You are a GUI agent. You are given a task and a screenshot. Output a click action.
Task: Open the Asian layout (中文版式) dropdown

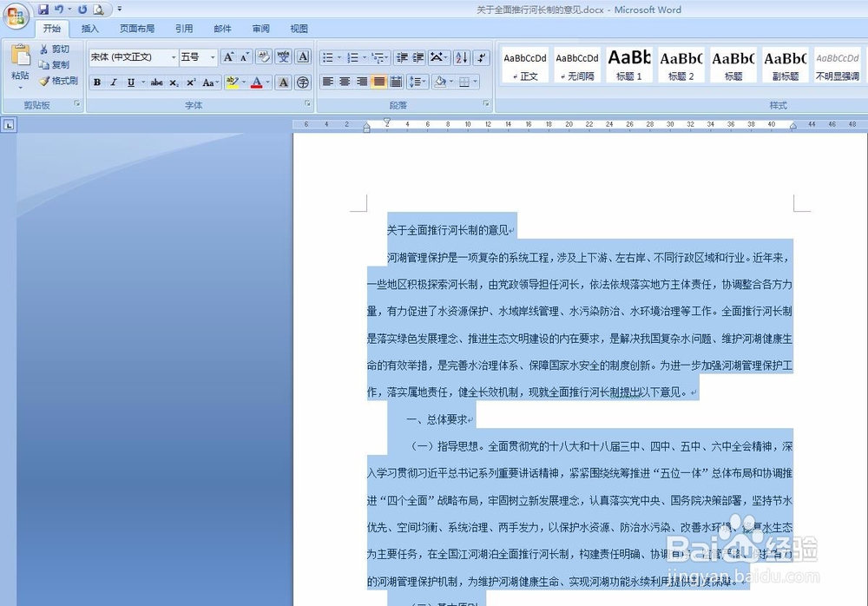[x=439, y=57]
